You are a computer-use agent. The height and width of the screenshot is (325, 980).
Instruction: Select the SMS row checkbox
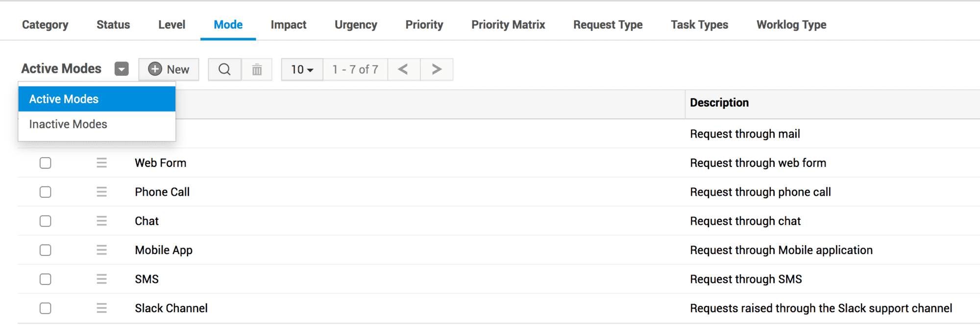[x=46, y=279]
